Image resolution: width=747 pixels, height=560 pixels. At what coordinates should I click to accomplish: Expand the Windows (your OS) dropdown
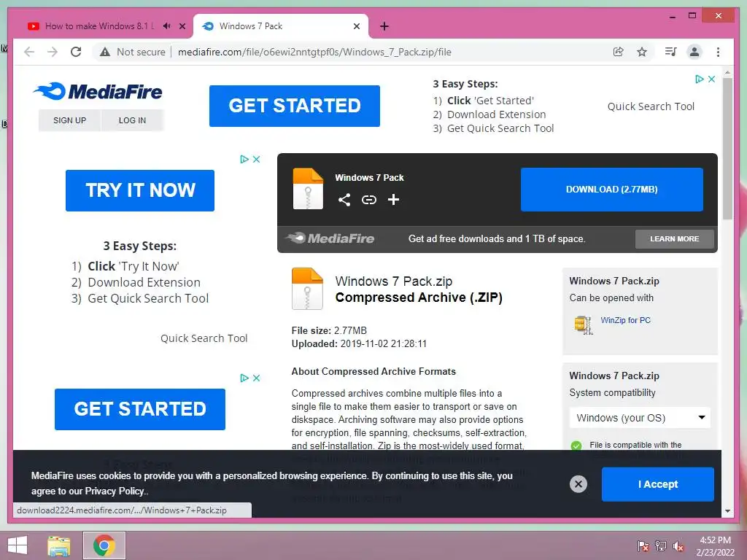640,418
